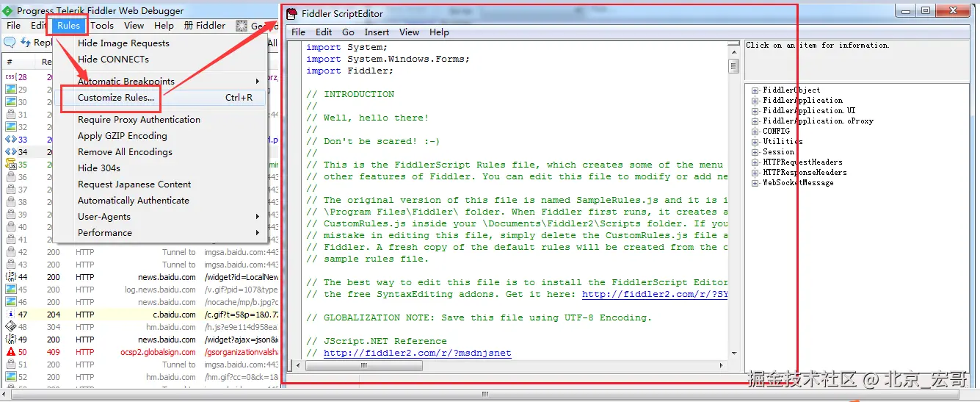Expand the FiddlerApplication tree node
Viewport: 980px width, 402px height.
[x=755, y=101]
